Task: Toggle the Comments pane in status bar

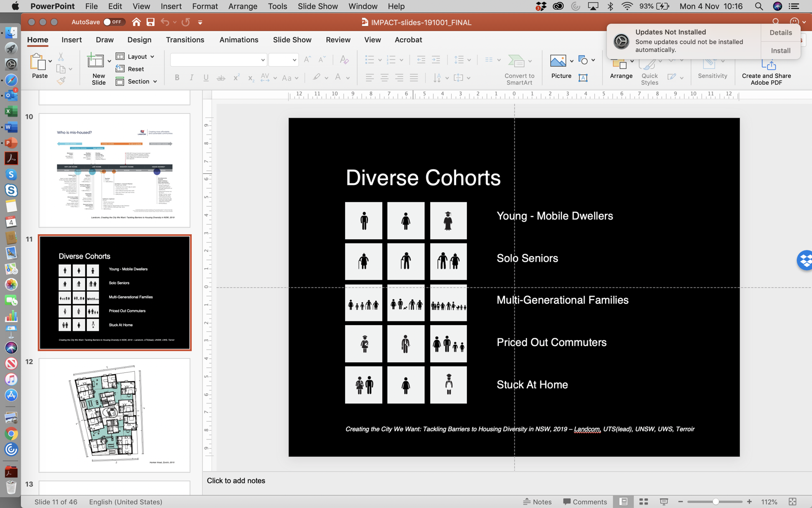Action: [585, 502]
